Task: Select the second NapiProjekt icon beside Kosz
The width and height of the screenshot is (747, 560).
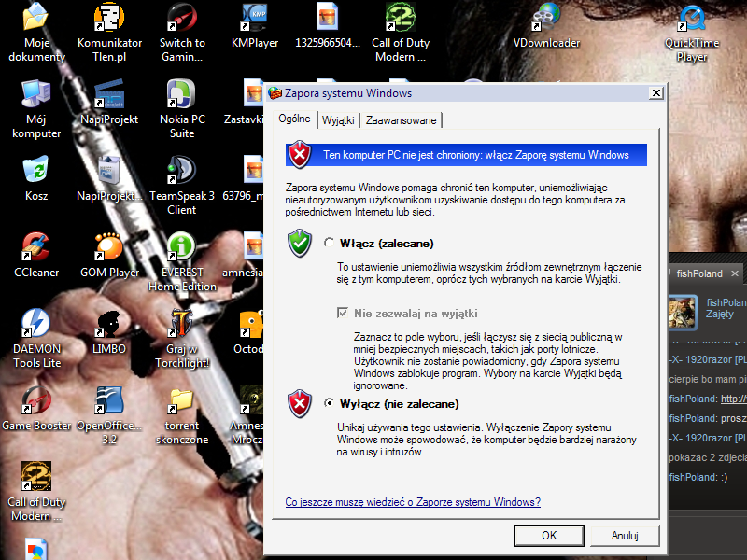Action: [x=109, y=178]
